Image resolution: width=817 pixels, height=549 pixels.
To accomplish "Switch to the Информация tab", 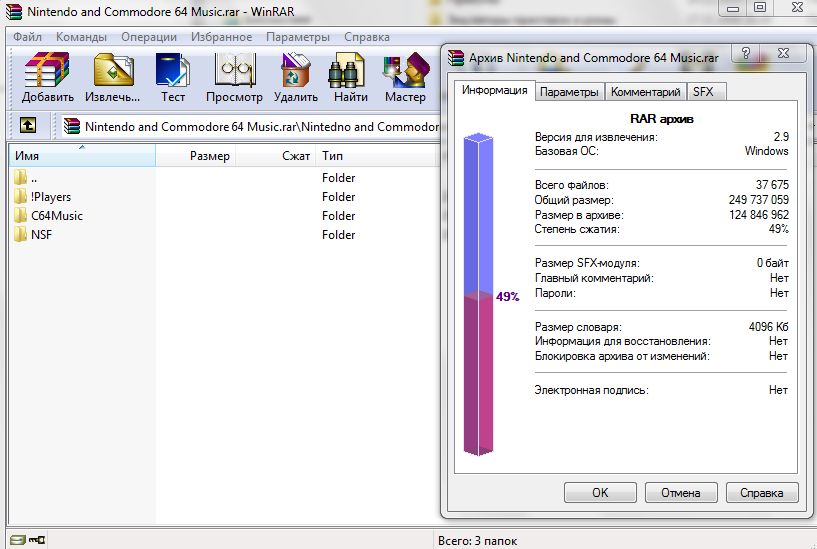I will (494, 90).
